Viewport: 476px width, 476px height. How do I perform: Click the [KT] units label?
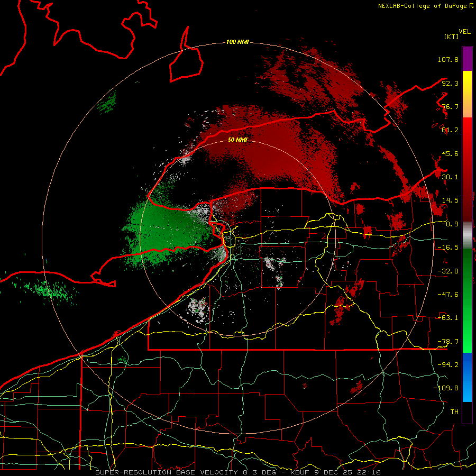pos(451,36)
